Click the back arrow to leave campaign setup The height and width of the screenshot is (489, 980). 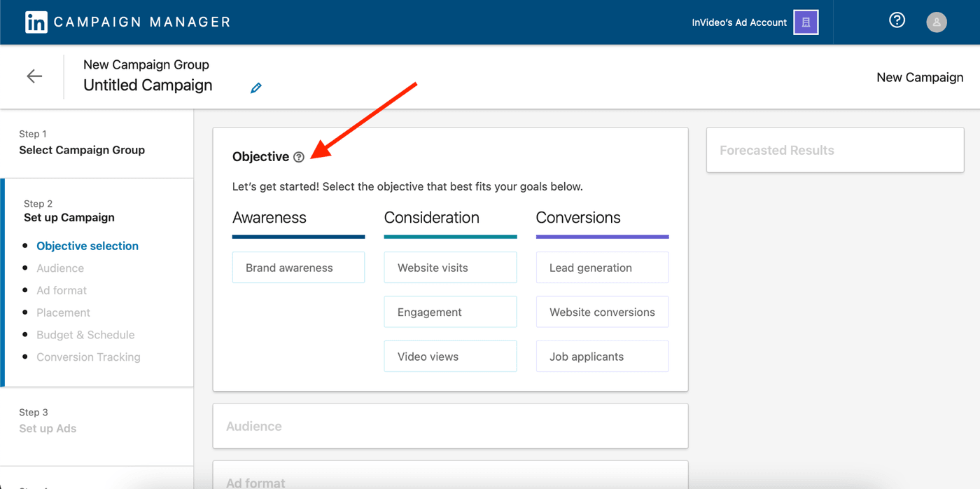tap(34, 76)
